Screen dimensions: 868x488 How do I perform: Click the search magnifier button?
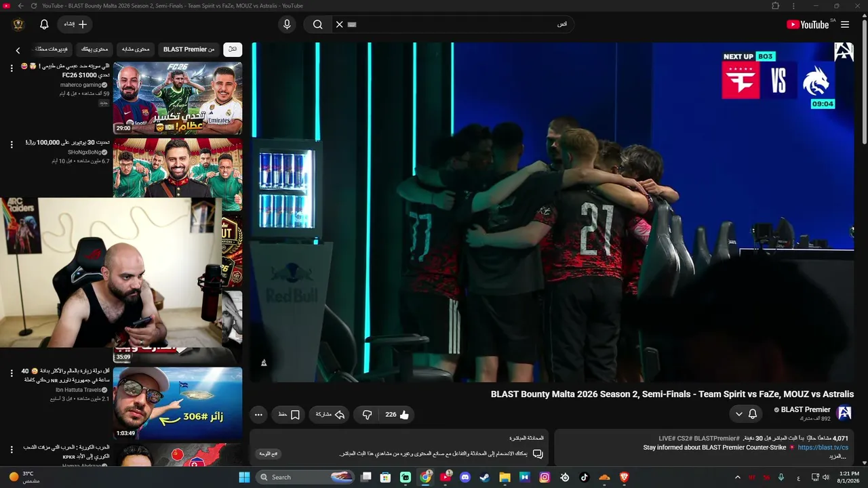click(x=317, y=24)
